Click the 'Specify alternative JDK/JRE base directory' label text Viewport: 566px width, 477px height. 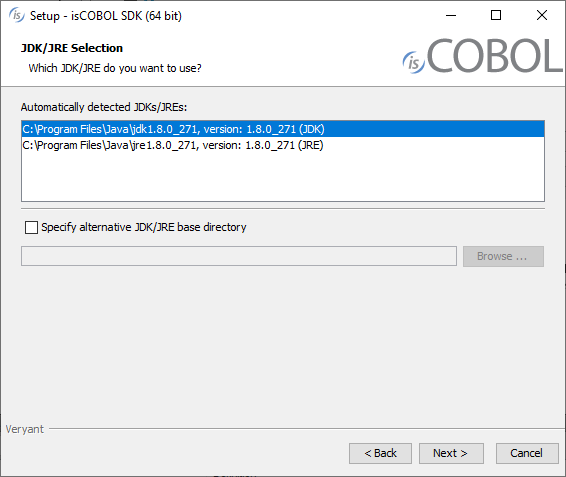tap(144, 227)
